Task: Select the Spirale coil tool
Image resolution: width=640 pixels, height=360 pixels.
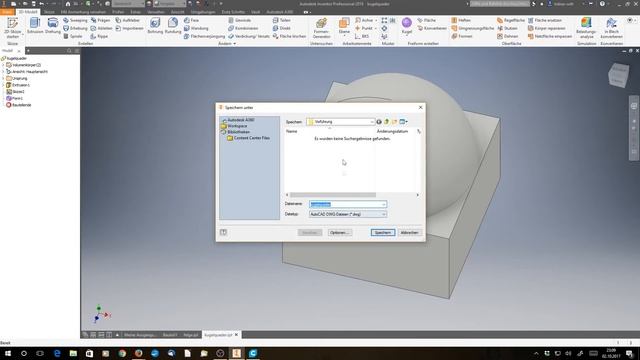Action: pos(73,36)
